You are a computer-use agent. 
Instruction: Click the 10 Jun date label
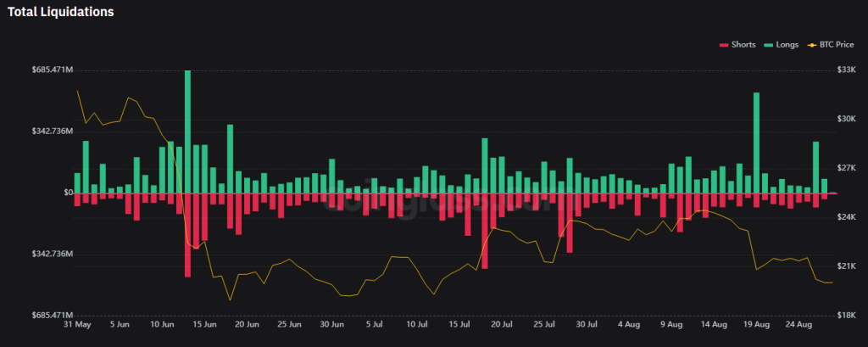tap(163, 324)
